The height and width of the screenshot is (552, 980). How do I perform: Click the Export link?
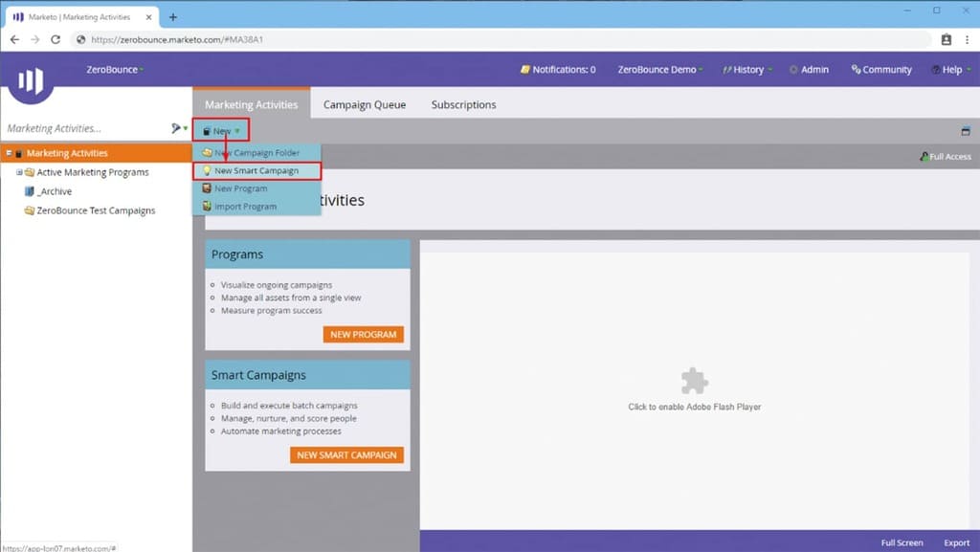coord(956,542)
